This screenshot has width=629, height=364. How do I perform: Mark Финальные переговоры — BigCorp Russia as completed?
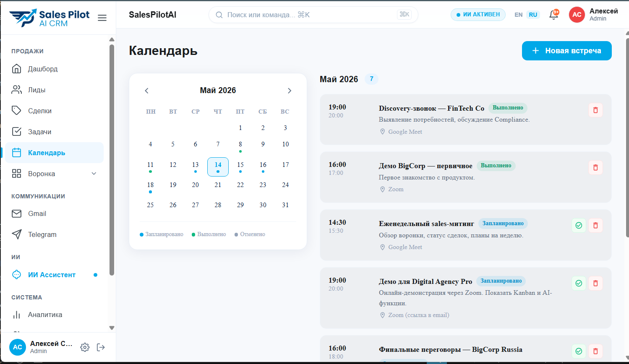point(579,351)
